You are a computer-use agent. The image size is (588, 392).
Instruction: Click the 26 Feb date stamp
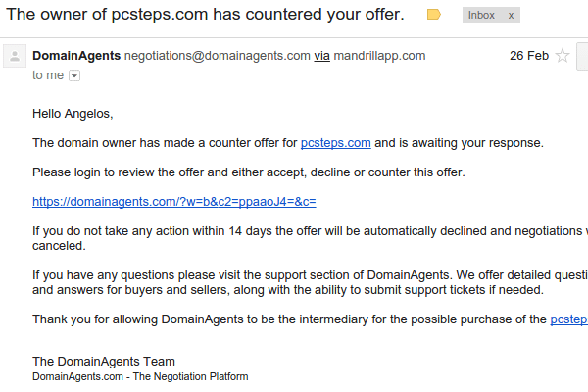pos(529,56)
